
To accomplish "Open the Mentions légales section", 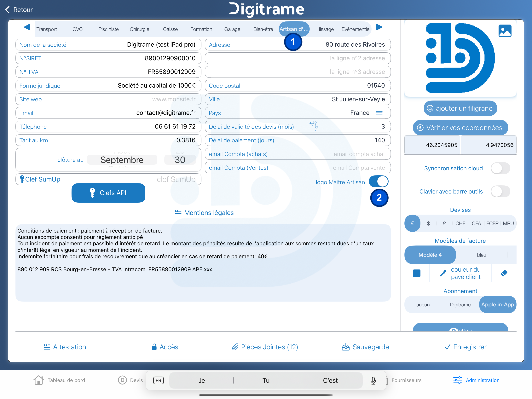I will pyautogui.click(x=204, y=213).
